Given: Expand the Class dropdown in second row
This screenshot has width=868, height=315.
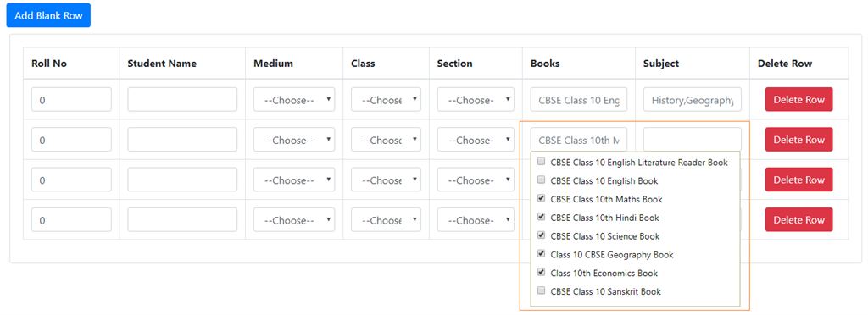Looking at the screenshot, I should (386, 140).
